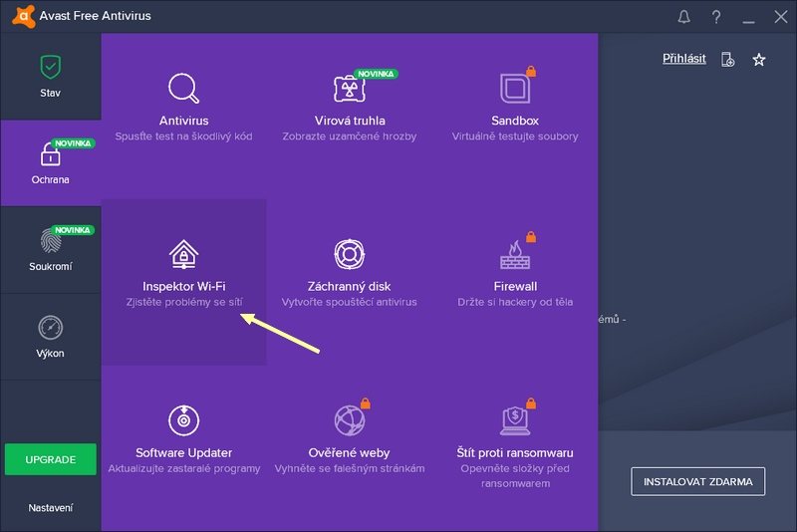Open the Inspektor Wi-Fi house icon

183,254
